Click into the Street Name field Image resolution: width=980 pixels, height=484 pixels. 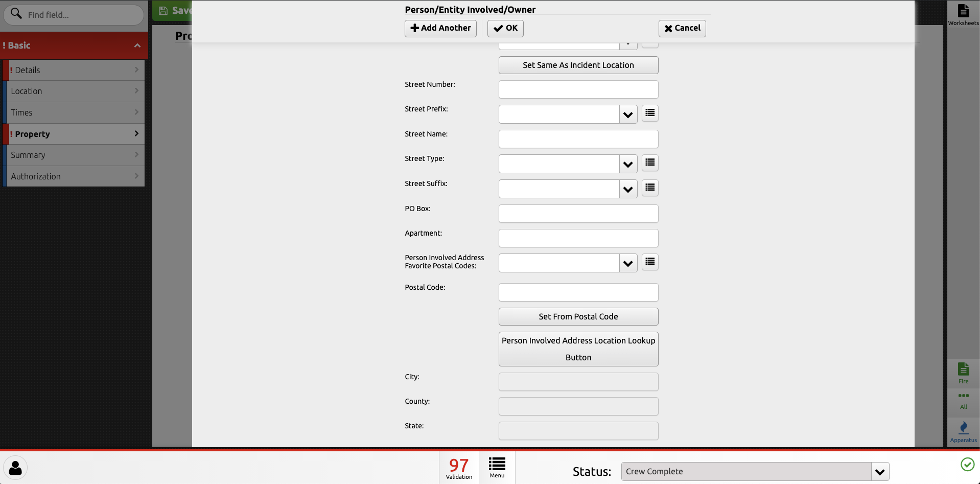click(x=578, y=139)
